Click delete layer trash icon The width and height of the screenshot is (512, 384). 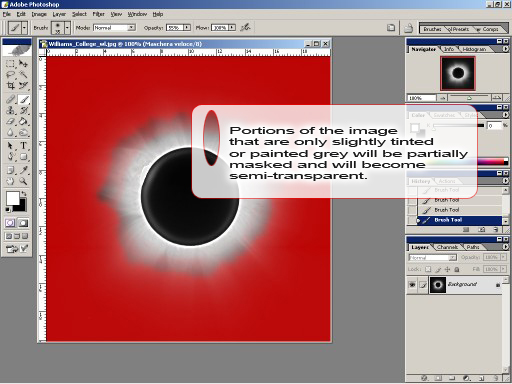pos(496,378)
